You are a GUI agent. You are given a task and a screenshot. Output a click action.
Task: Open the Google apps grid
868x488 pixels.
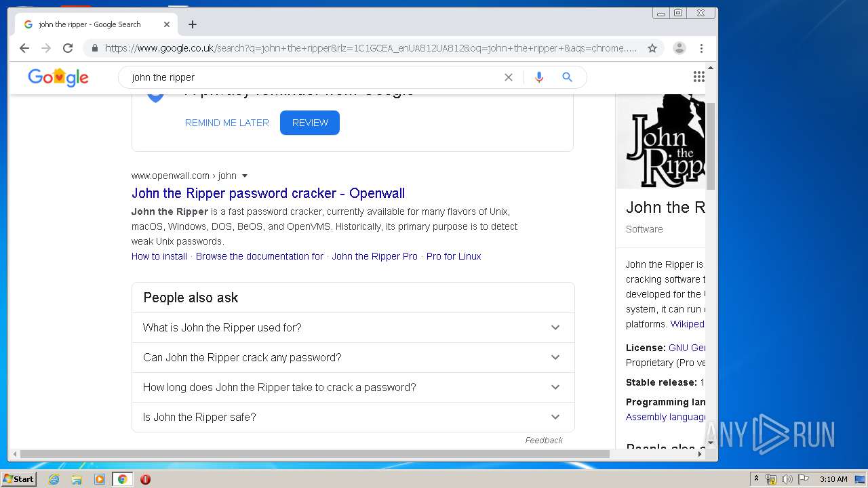(x=699, y=77)
